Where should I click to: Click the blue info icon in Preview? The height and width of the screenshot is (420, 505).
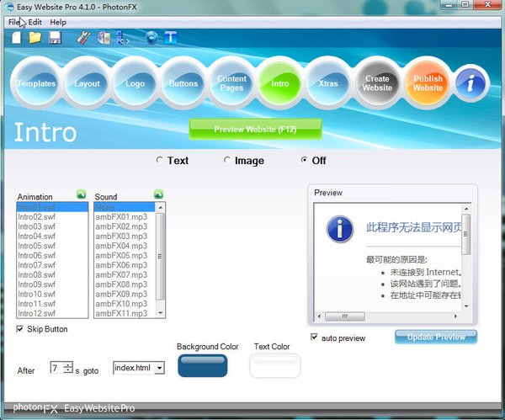pos(339,229)
